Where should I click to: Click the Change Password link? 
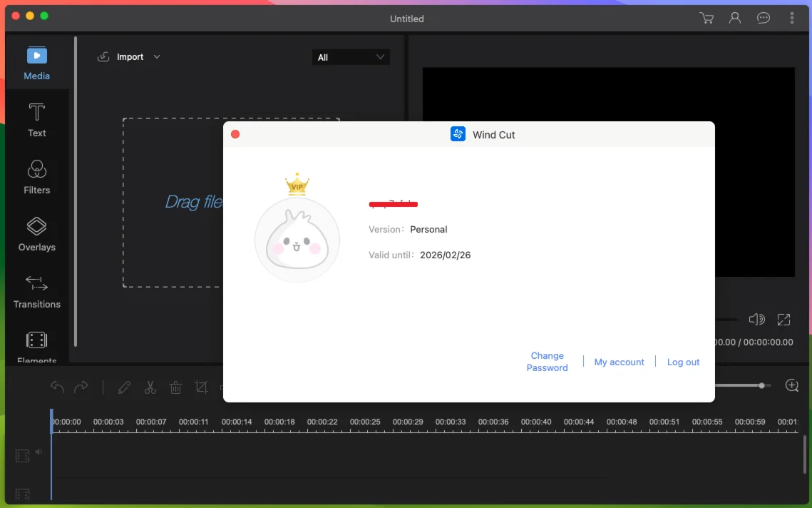547,362
